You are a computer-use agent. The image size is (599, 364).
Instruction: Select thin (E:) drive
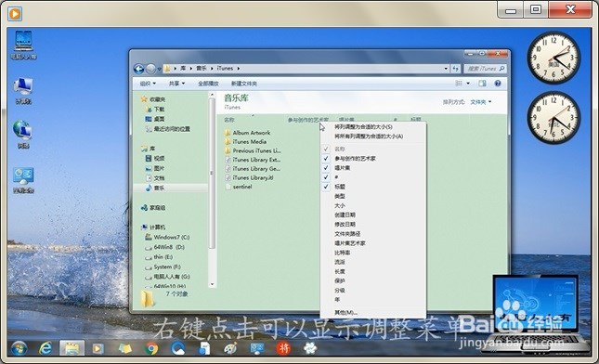[159, 257]
